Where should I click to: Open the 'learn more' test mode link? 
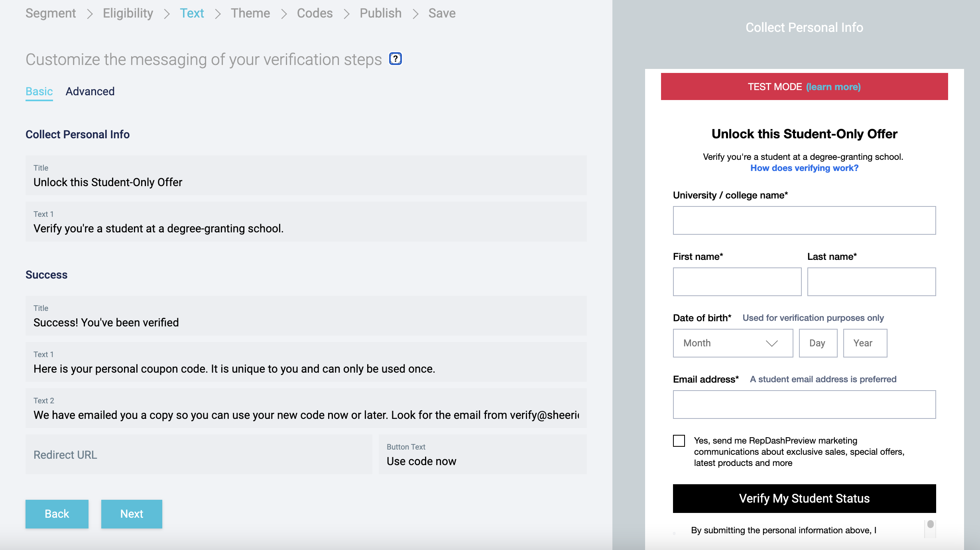pyautogui.click(x=833, y=87)
